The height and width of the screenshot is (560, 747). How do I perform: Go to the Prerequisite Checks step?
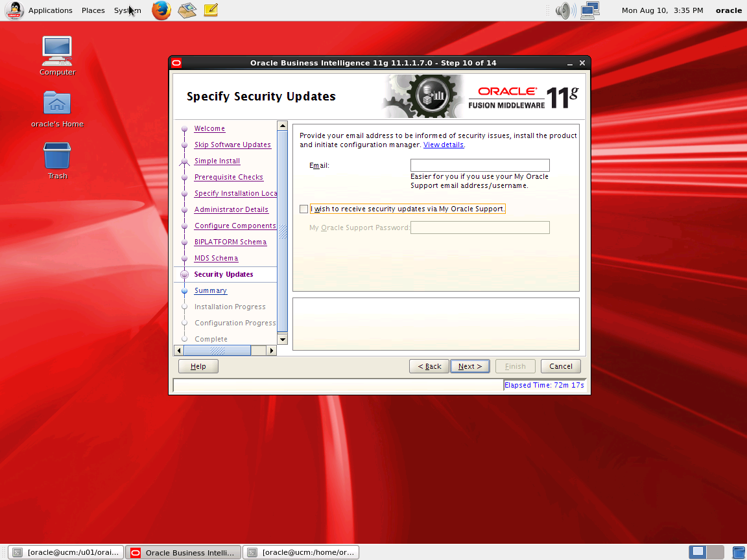coord(229,177)
